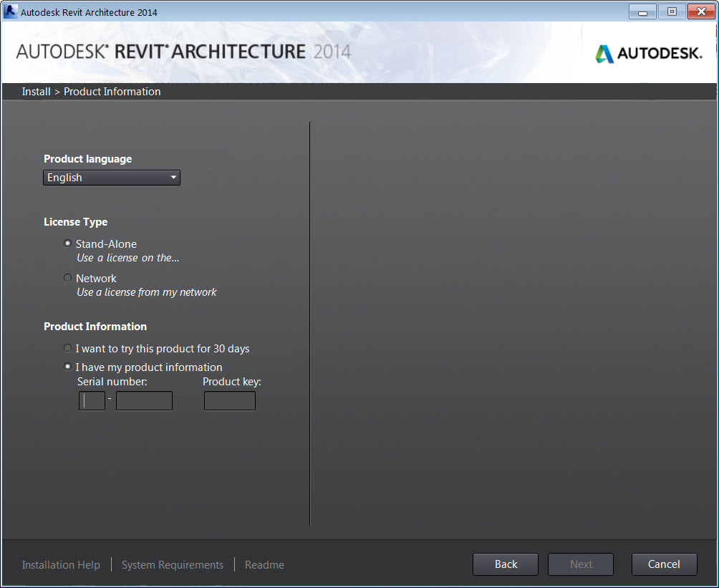Click the Install breadcrumb
Image resolution: width=719 pixels, height=588 pixels.
click(37, 91)
